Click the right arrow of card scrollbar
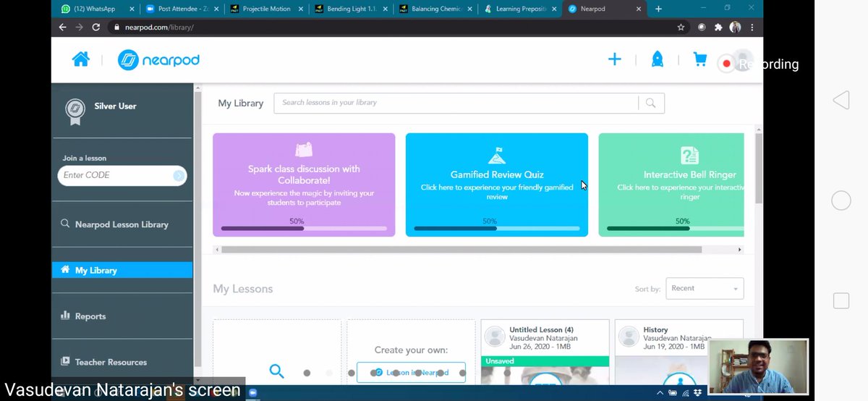Screen dimensions: 868x401 click(x=739, y=250)
